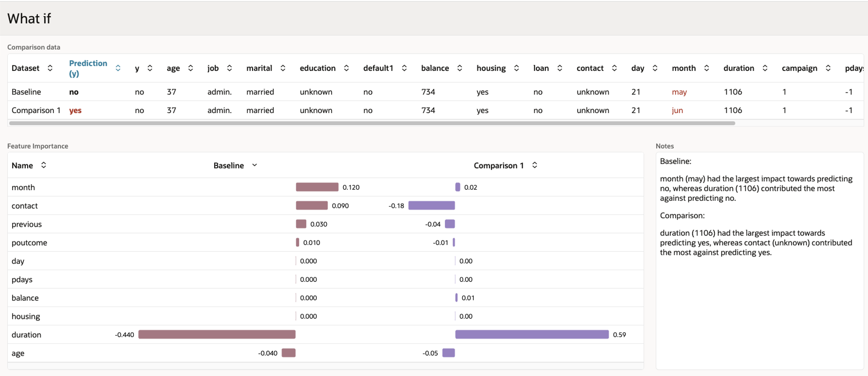Select the Comparison 1 row
The width and height of the screenshot is (868, 376).
coord(36,110)
